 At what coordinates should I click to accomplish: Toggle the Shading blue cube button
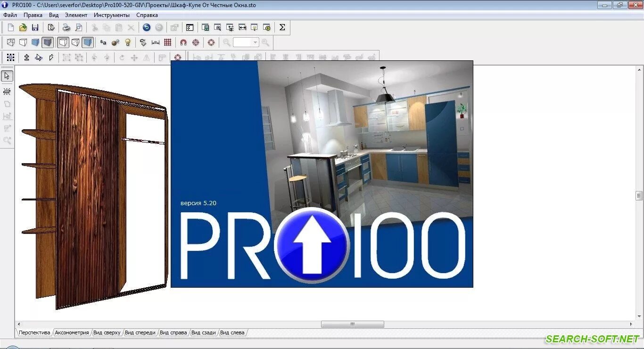(88, 42)
